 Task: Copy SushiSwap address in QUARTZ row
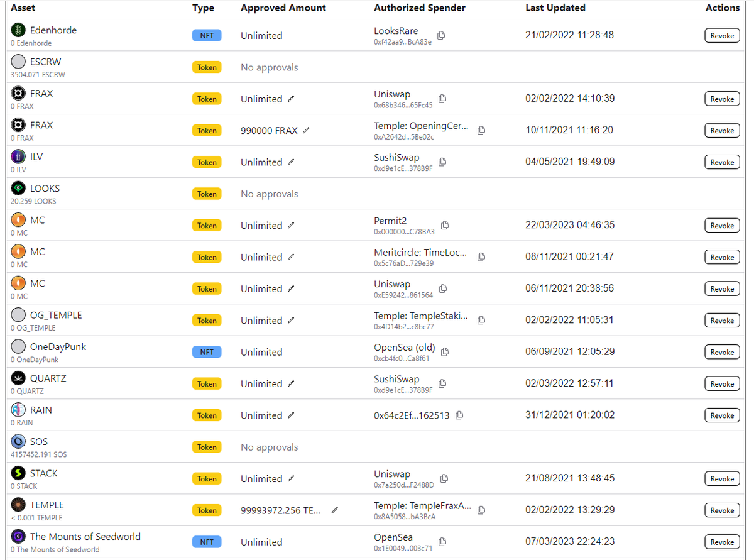[x=442, y=383]
